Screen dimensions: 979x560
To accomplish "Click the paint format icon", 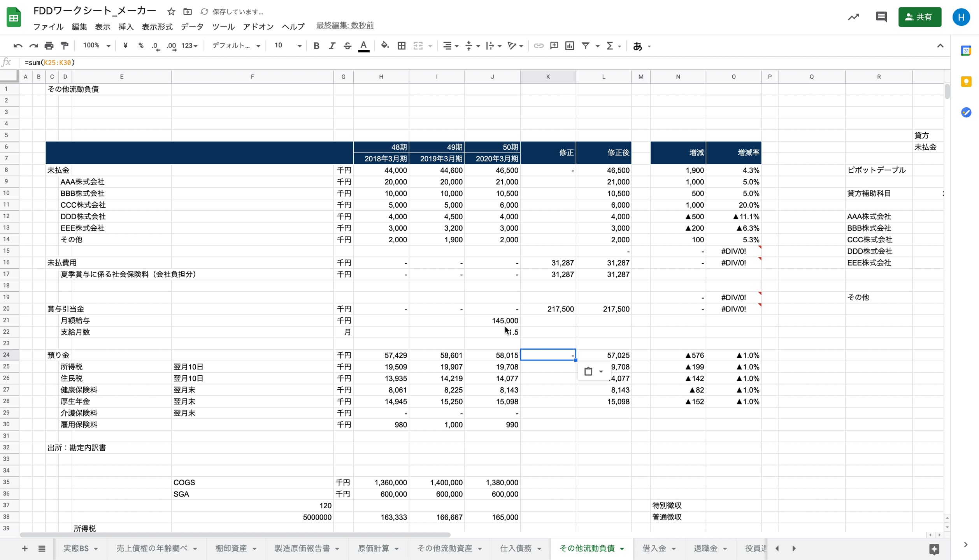I will point(65,46).
